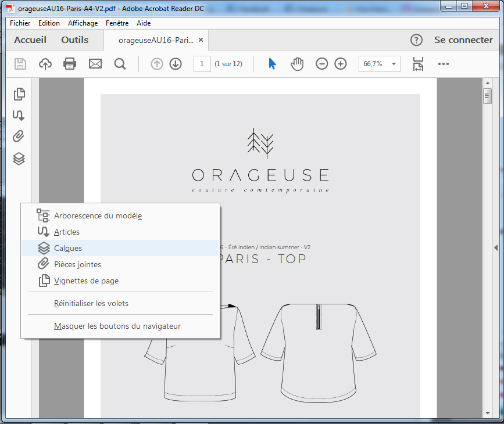Viewport: 504px width, 424px height.
Task: Open attachments paperclip sidebar panel
Action: tap(19, 136)
